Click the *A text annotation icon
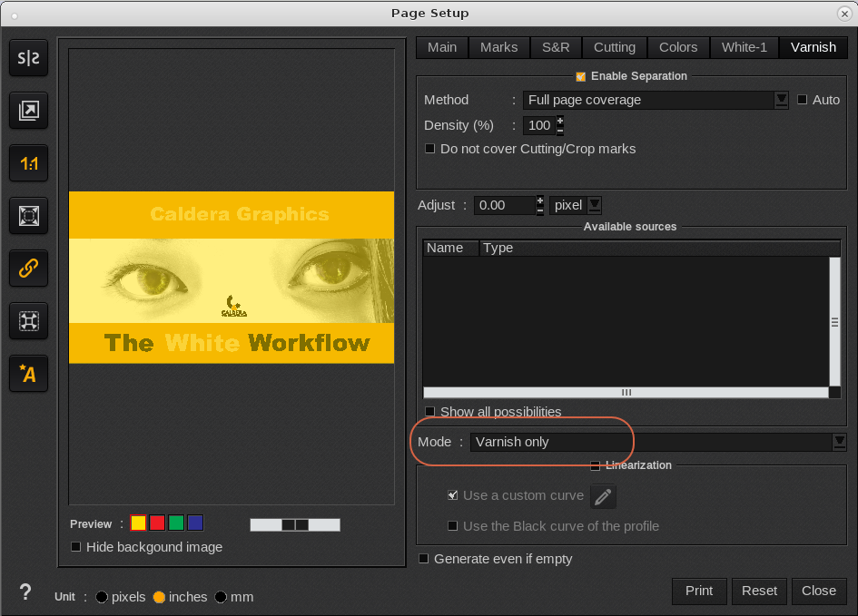Viewport: 858px width, 616px height. tap(29, 373)
